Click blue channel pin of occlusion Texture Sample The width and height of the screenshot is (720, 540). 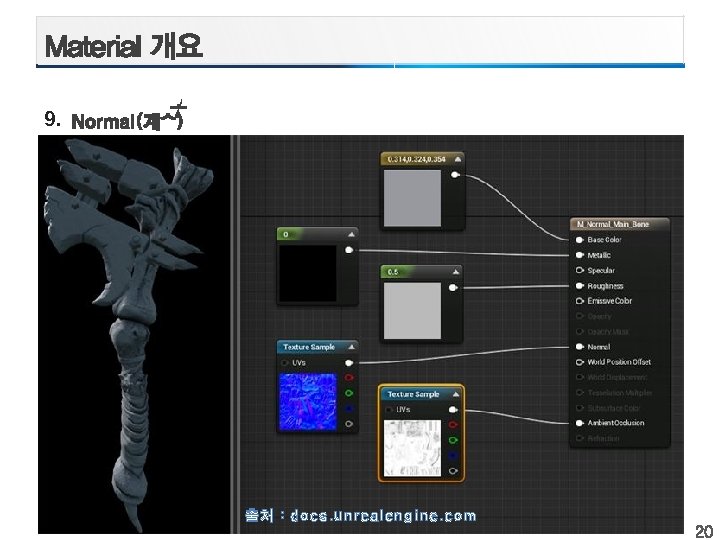point(453,456)
